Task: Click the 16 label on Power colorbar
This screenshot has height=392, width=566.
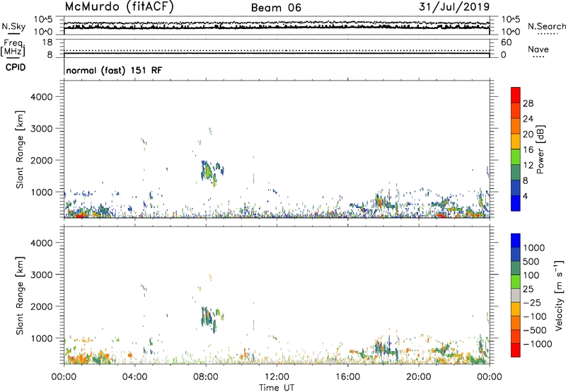Action: click(x=528, y=150)
